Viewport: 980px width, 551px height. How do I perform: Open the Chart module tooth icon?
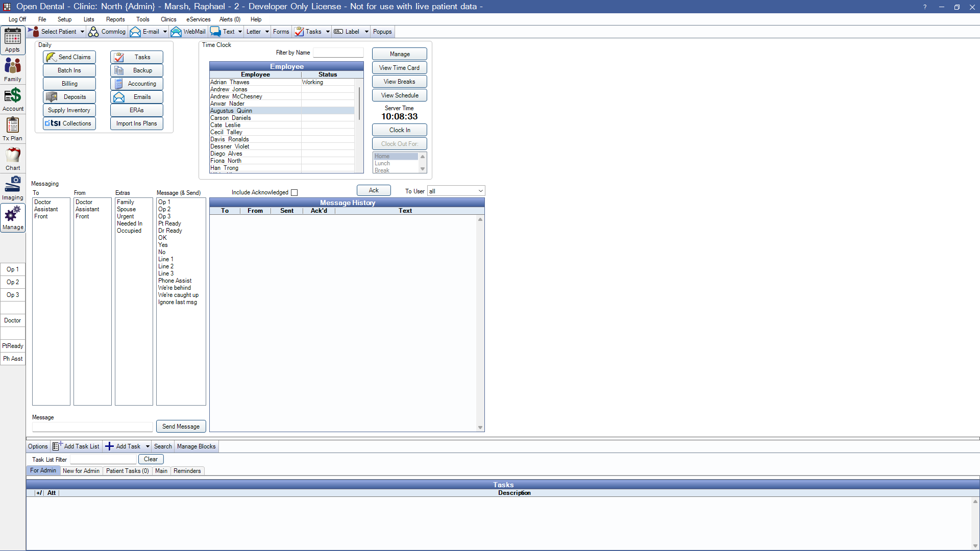coord(13,158)
